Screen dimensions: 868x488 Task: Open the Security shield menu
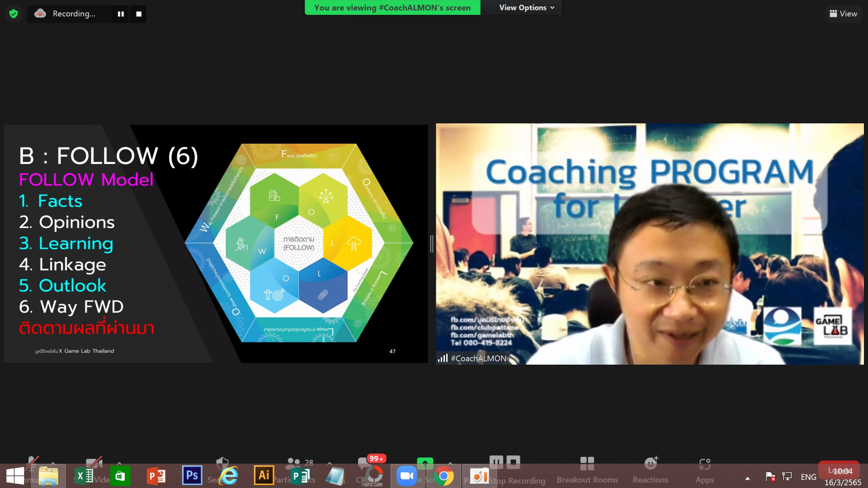(222, 463)
